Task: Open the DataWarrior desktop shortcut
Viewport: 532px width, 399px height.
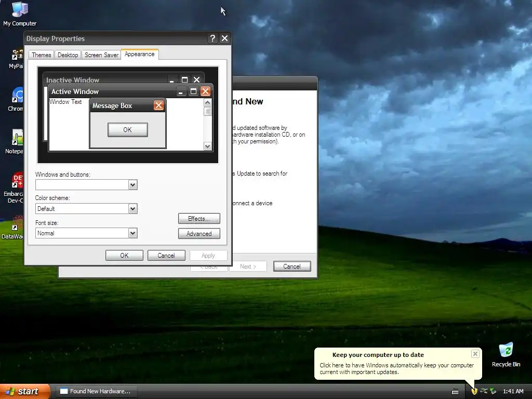Action: tap(13, 228)
